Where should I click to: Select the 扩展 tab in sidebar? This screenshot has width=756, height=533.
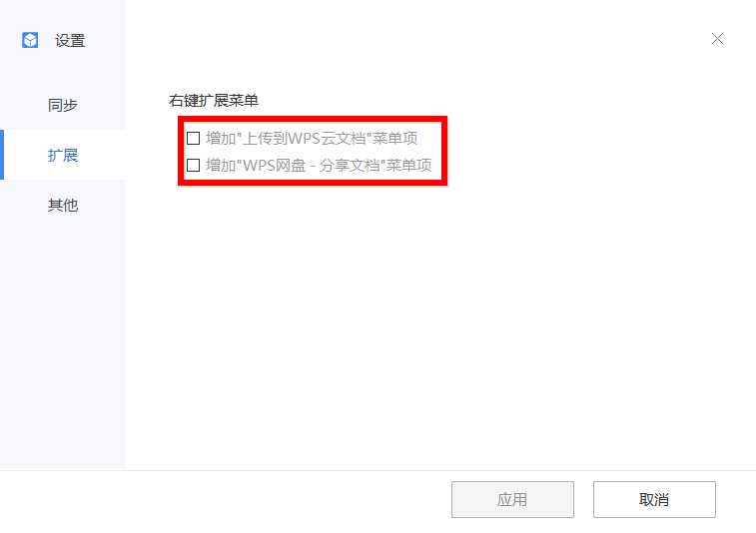click(x=63, y=155)
